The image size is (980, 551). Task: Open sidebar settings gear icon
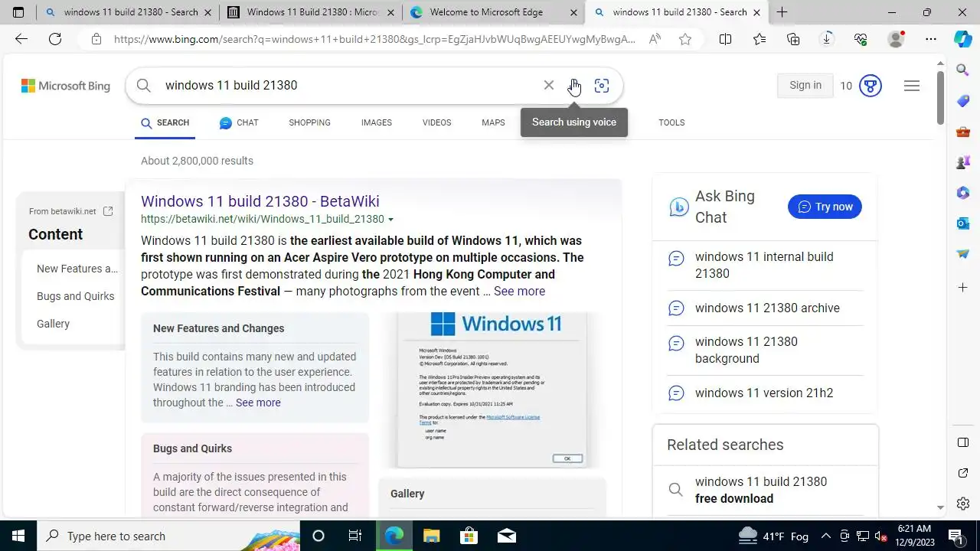pos(963,504)
